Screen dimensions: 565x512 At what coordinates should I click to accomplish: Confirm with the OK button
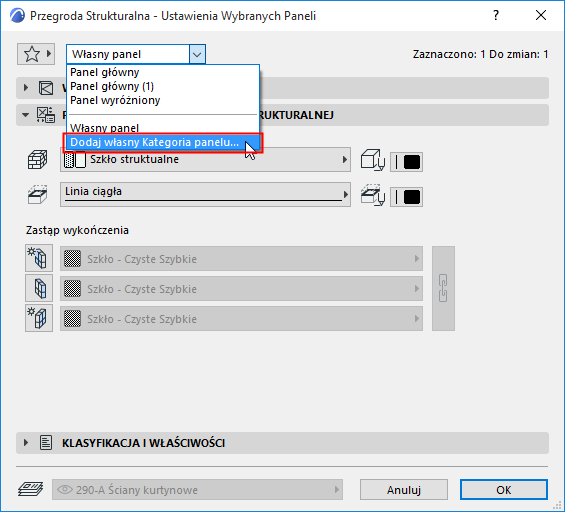tap(503, 489)
